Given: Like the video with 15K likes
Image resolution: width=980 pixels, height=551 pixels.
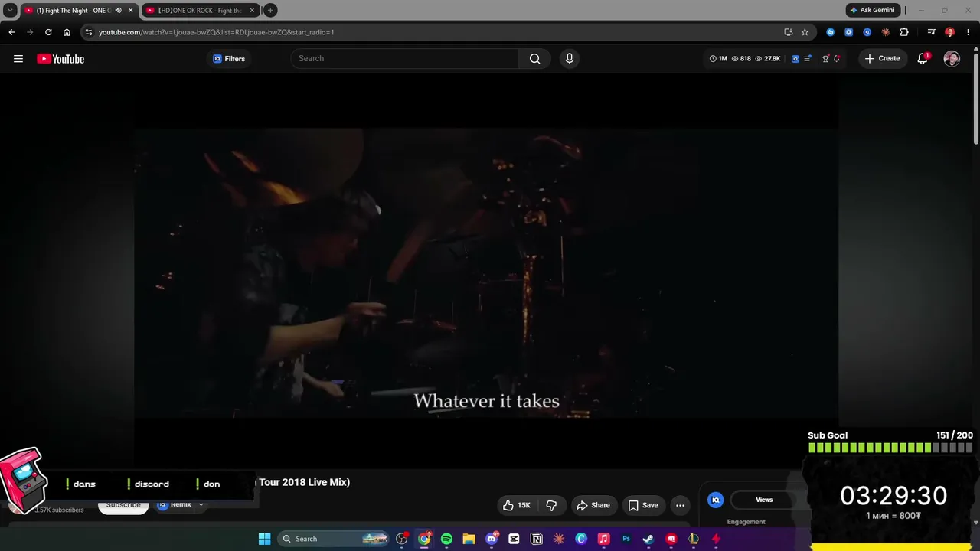Looking at the screenshot, I should (517, 505).
